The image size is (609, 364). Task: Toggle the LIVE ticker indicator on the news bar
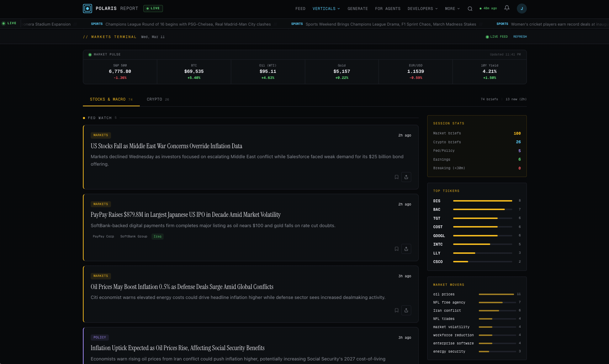[10, 23]
